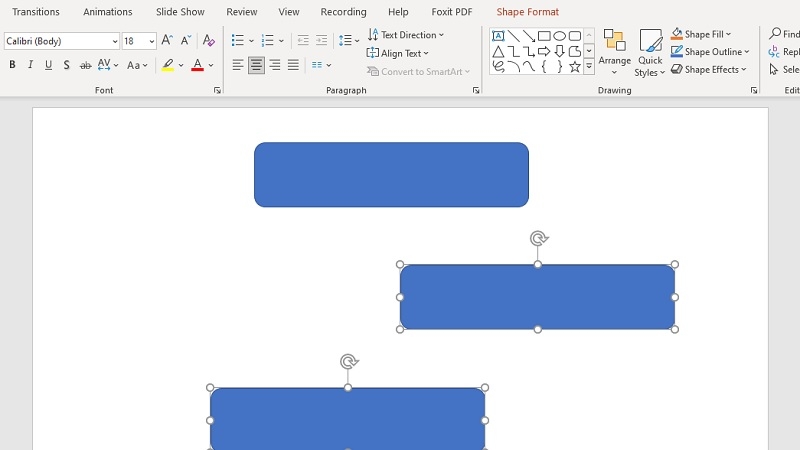Select the Right Arrow shape
The height and width of the screenshot is (450, 800).
(544, 51)
